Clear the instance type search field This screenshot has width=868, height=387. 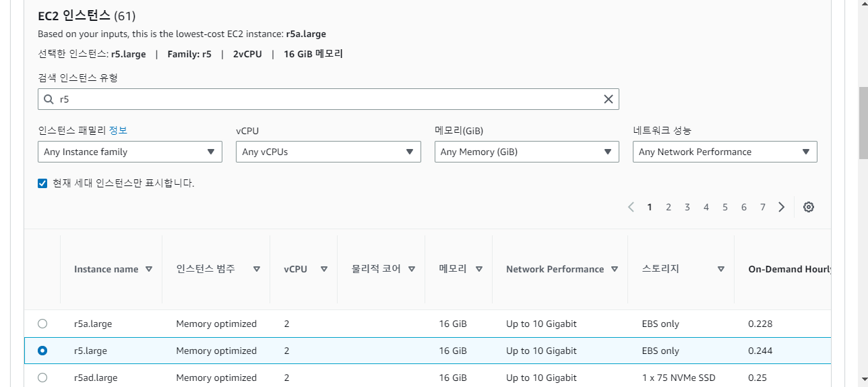pos(608,99)
